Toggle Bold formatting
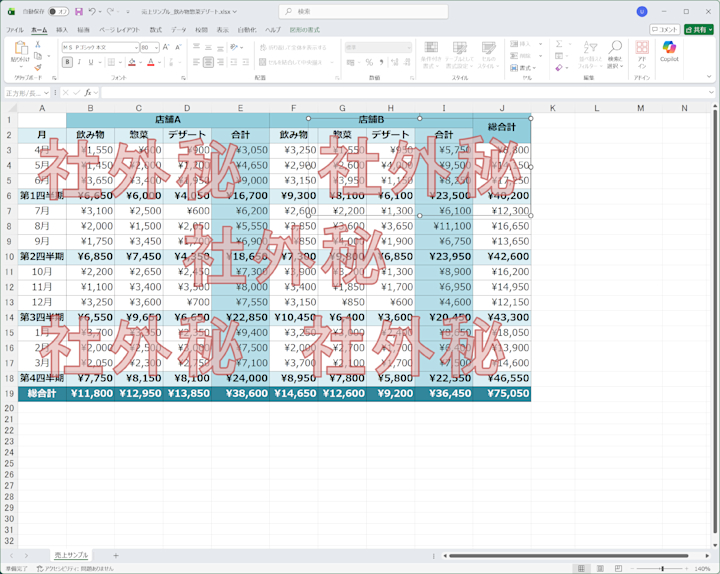720x574 pixels. [67, 62]
